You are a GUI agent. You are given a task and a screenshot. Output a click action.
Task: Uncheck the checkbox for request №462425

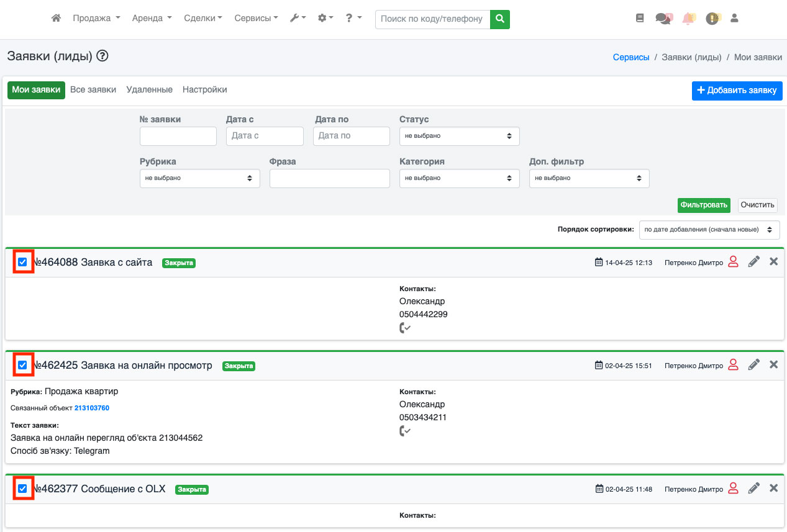[23, 365]
